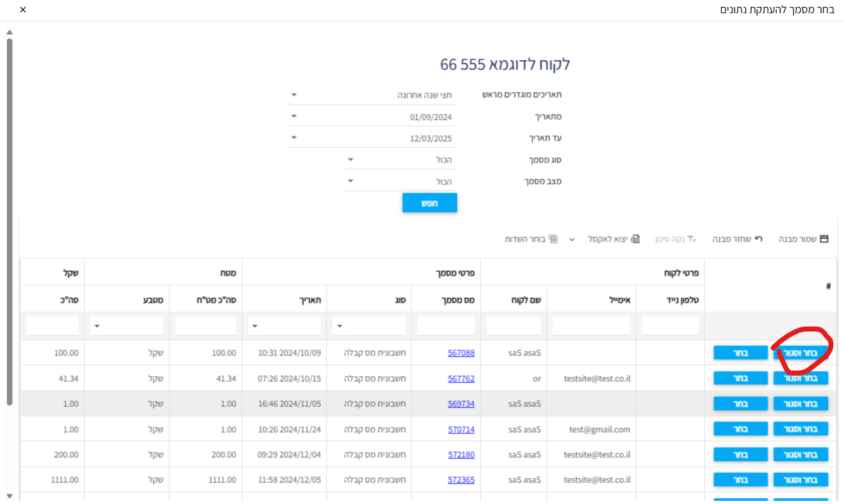Expand the arrow next to יצוא לאקסל
This screenshot has width=844, height=504.
572,239
